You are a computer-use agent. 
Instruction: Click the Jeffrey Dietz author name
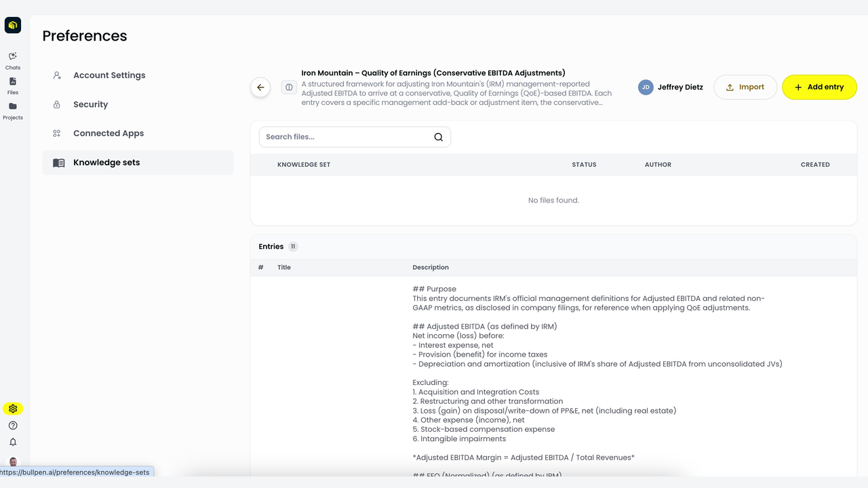point(680,87)
